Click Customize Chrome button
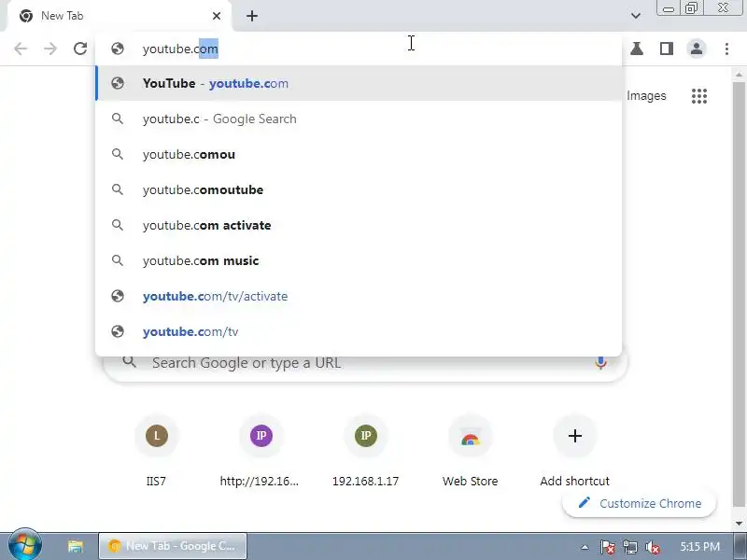 click(x=639, y=503)
